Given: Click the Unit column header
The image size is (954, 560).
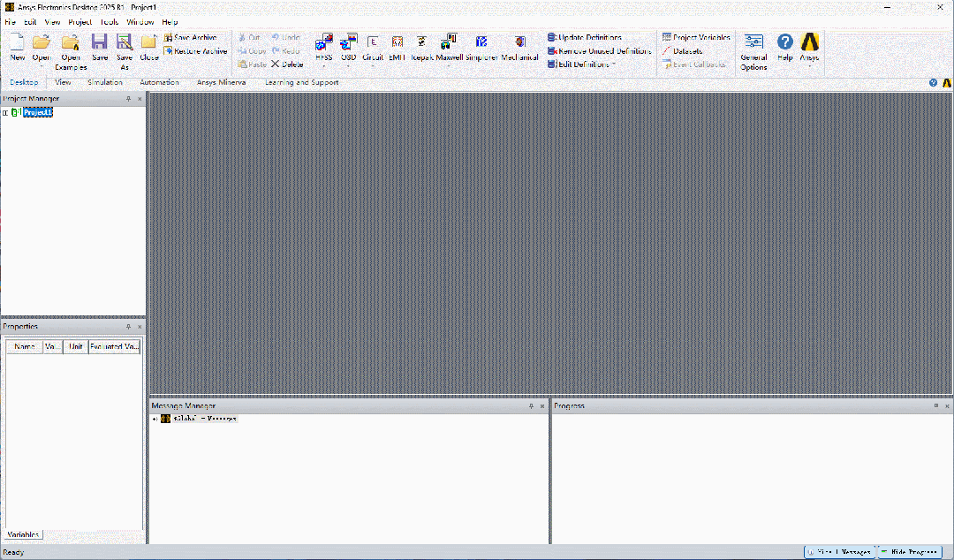Looking at the screenshot, I should pos(75,346).
